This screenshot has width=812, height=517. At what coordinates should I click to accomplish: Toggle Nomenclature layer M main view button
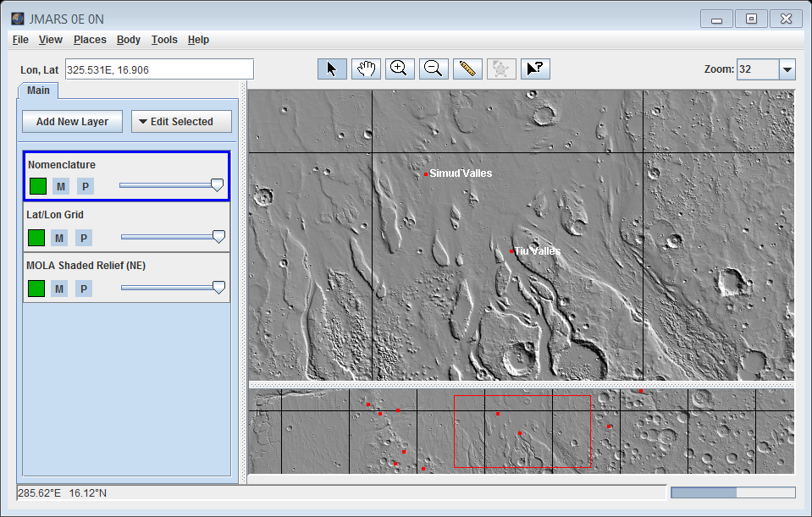pyautogui.click(x=61, y=187)
